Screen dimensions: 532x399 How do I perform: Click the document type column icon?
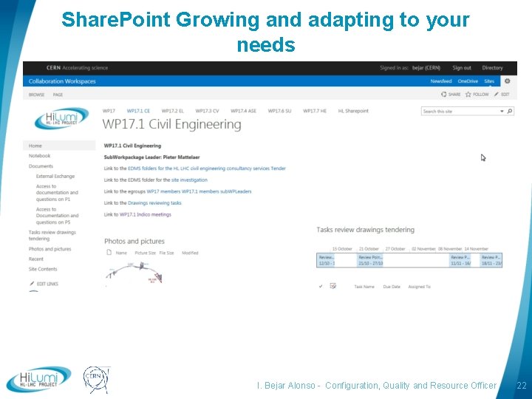tap(109, 253)
